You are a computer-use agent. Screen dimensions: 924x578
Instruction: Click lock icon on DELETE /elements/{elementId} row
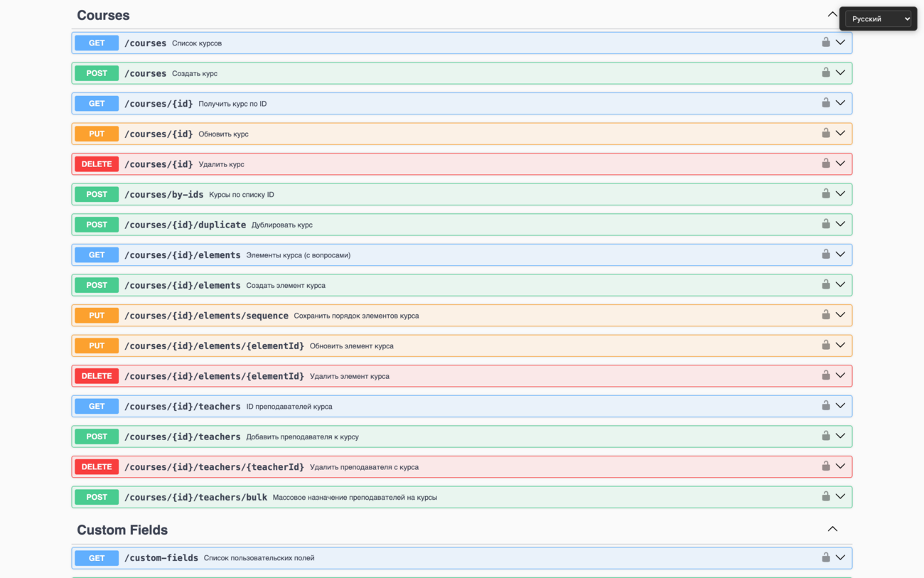click(x=826, y=375)
